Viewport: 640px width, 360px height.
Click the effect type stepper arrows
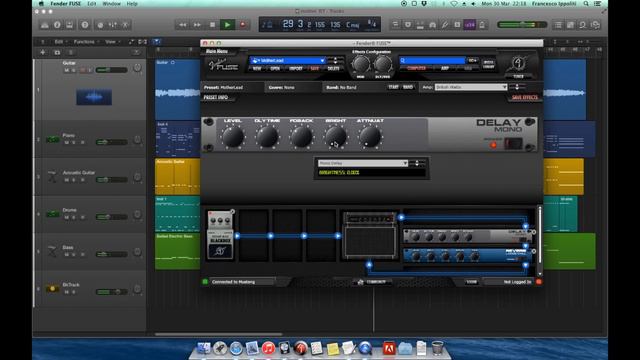417,163
